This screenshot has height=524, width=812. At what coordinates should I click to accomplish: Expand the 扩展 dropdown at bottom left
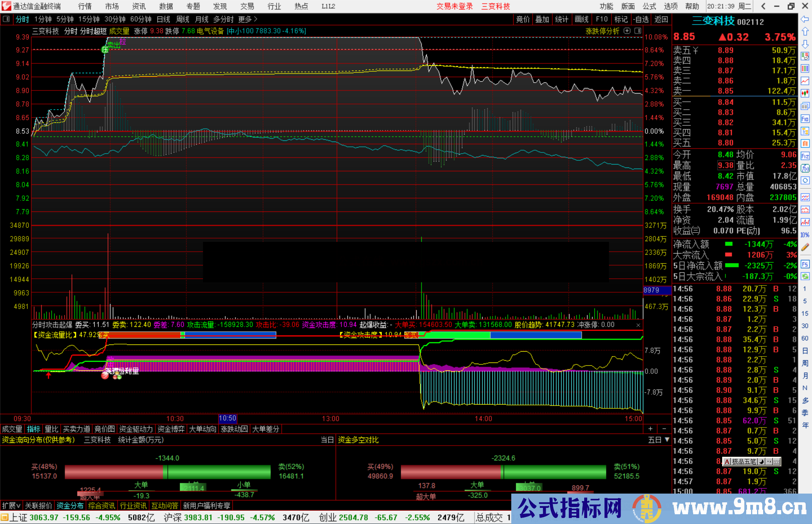point(11,506)
